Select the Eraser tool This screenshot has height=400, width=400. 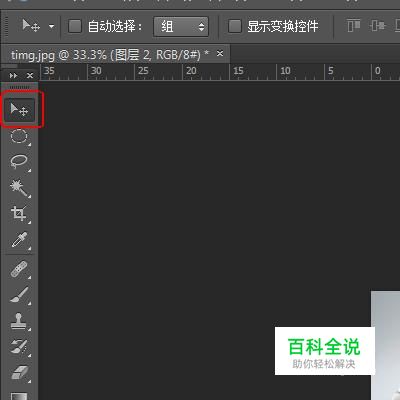(x=19, y=373)
